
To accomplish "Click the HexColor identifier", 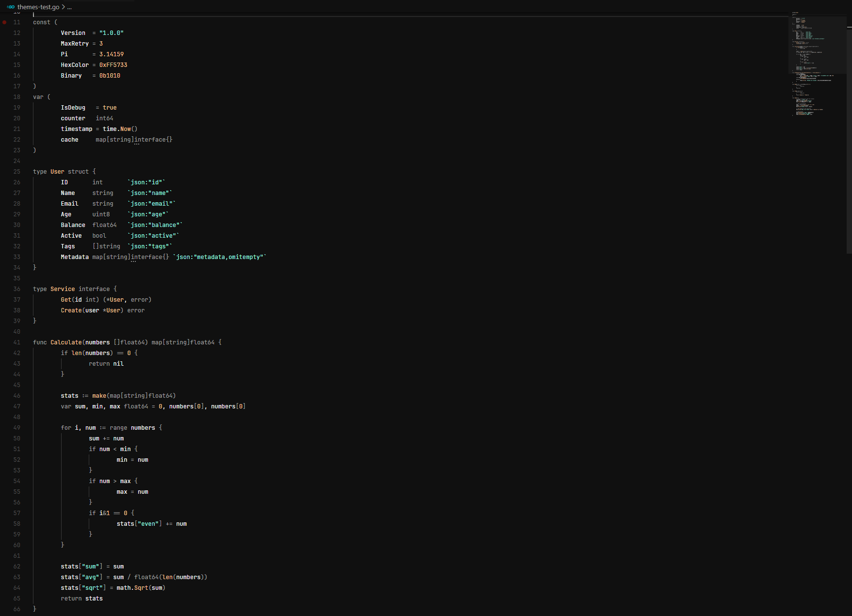I will point(75,65).
